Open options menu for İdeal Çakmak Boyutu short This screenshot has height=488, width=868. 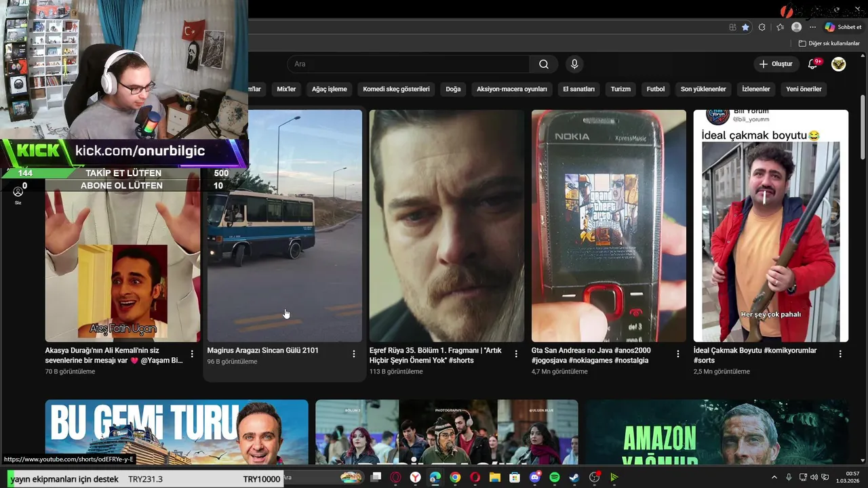(x=840, y=354)
